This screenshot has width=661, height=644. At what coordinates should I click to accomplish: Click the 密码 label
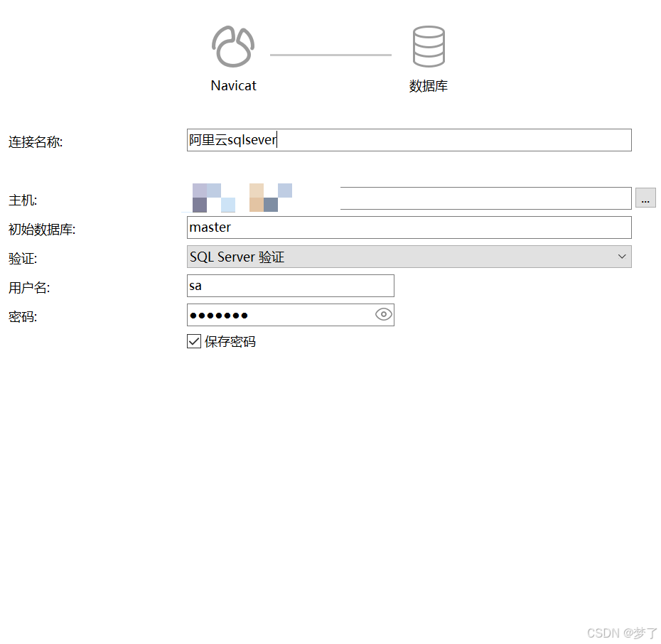(x=23, y=316)
